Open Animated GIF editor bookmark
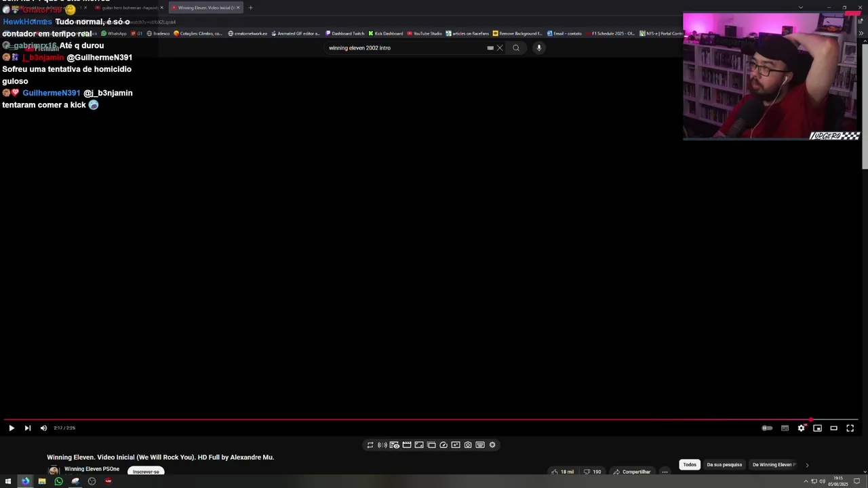This screenshot has width=868, height=488. (294, 33)
